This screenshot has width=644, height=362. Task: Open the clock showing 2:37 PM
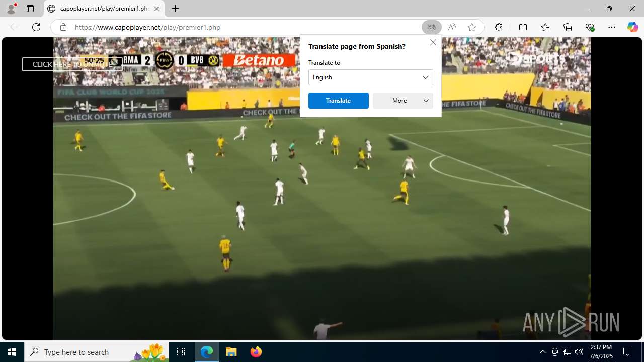(x=601, y=352)
